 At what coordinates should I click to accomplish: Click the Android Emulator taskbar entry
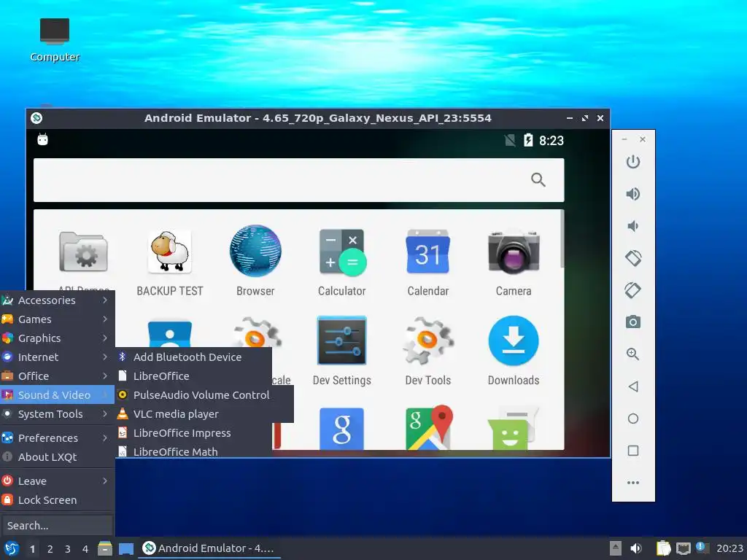click(x=209, y=548)
